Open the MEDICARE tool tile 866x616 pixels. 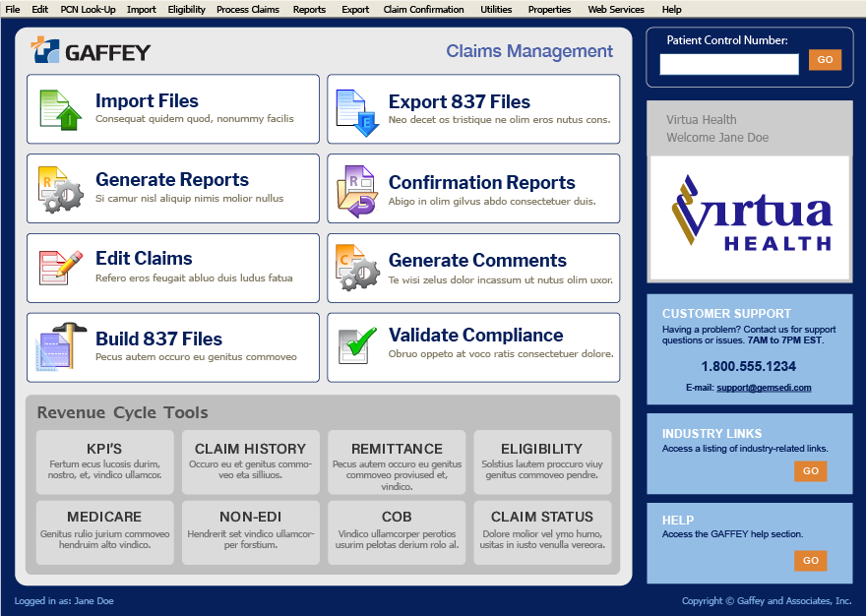point(105,532)
